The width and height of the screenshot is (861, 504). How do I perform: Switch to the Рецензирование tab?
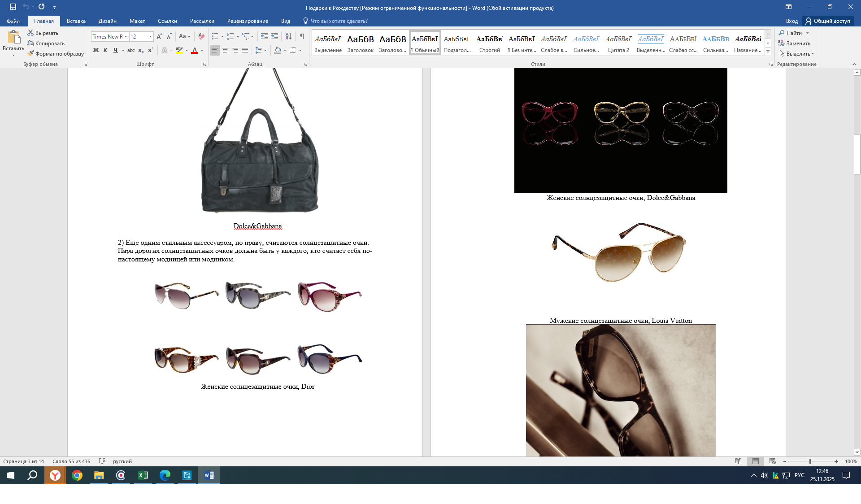click(x=248, y=21)
